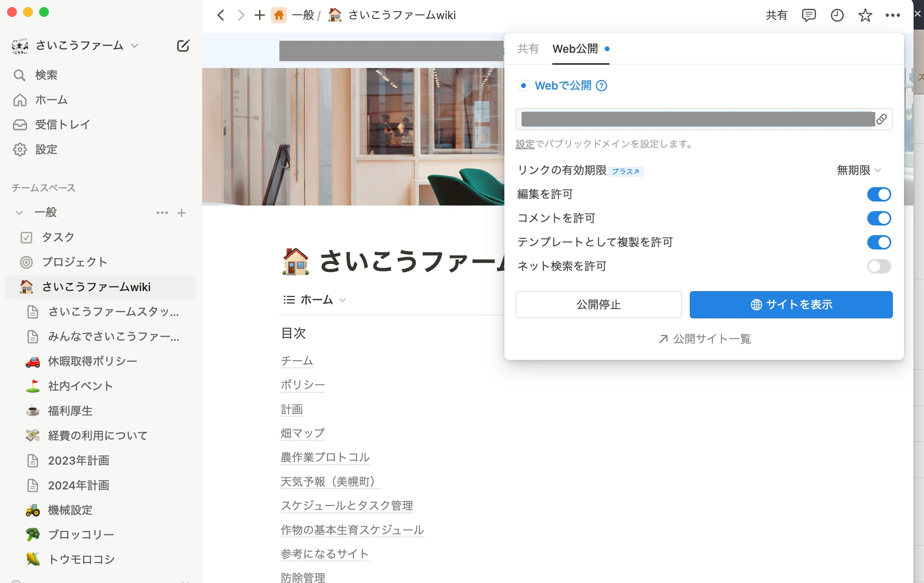Image resolution: width=924 pixels, height=583 pixels.
Task: Go back with the left arrow icon
Action: click(221, 16)
